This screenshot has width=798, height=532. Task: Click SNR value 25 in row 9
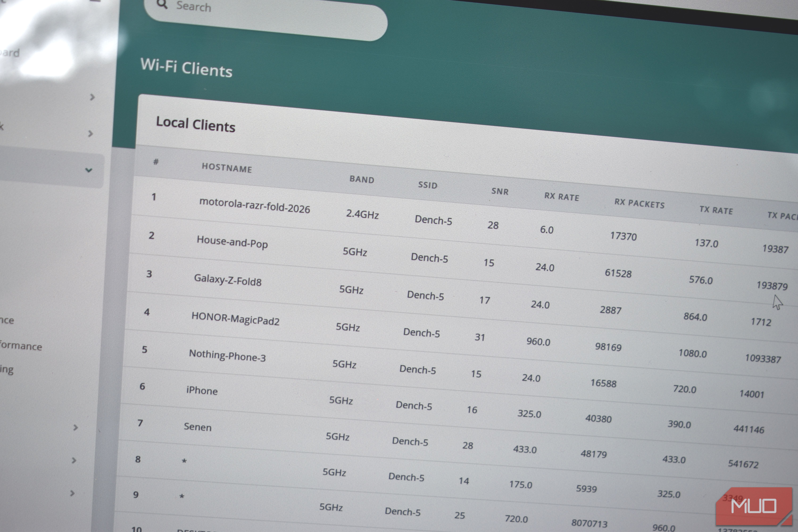(460, 515)
